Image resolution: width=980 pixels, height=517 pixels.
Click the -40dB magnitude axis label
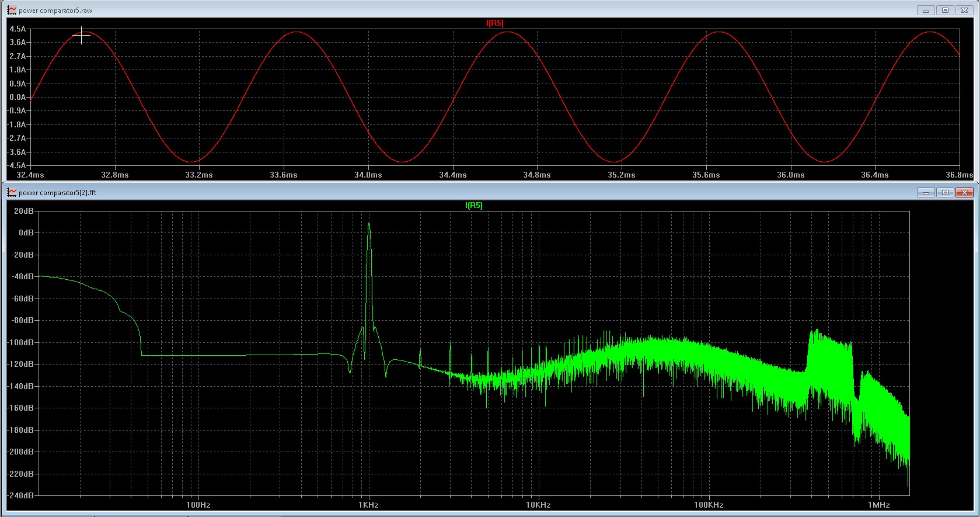tap(22, 276)
